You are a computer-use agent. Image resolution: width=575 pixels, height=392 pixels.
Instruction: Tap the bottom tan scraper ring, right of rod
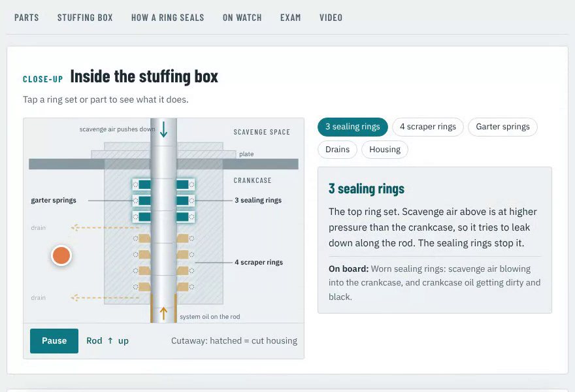[x=182, y=287]
